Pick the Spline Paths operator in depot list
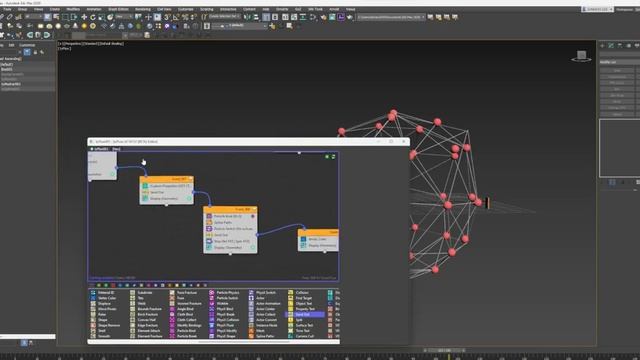The image size is (640, 360). [x=262, y=336]
